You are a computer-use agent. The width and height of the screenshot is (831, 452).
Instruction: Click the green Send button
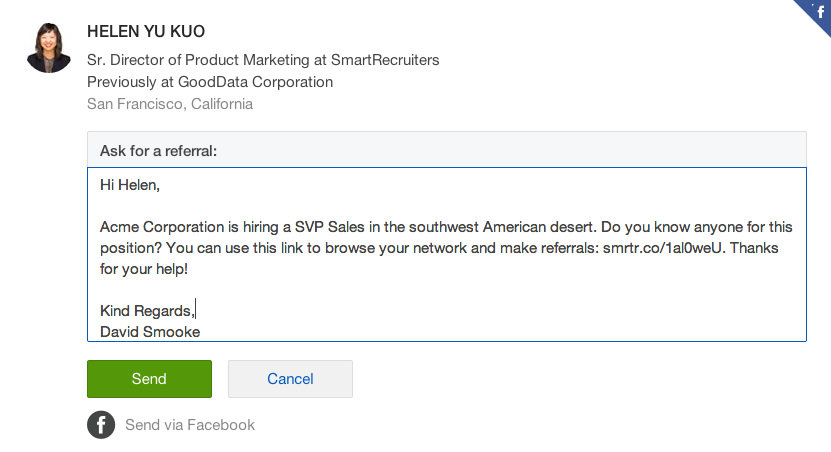[149, 379]
